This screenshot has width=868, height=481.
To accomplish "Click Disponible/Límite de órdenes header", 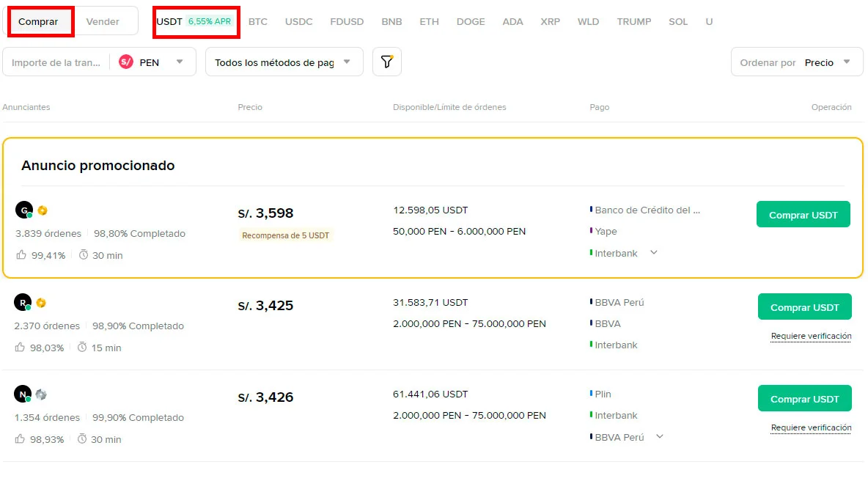I will click(x=449, y=107).
